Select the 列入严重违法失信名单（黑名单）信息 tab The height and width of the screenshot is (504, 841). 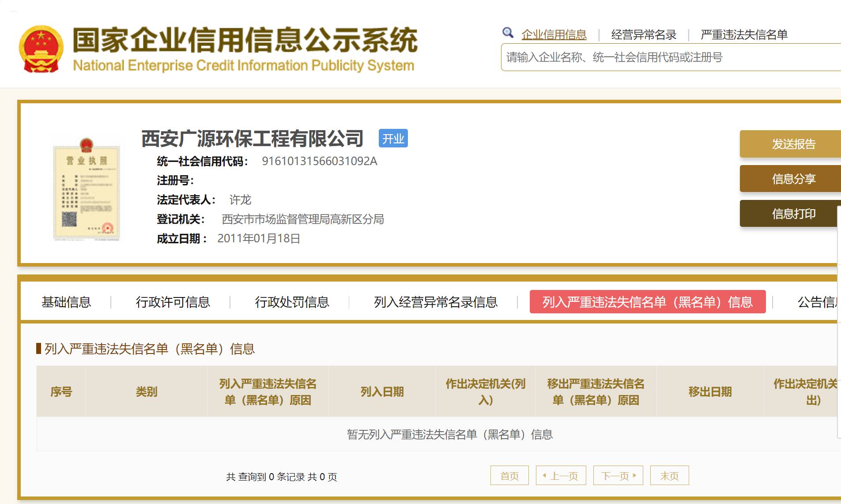(648, 302)
